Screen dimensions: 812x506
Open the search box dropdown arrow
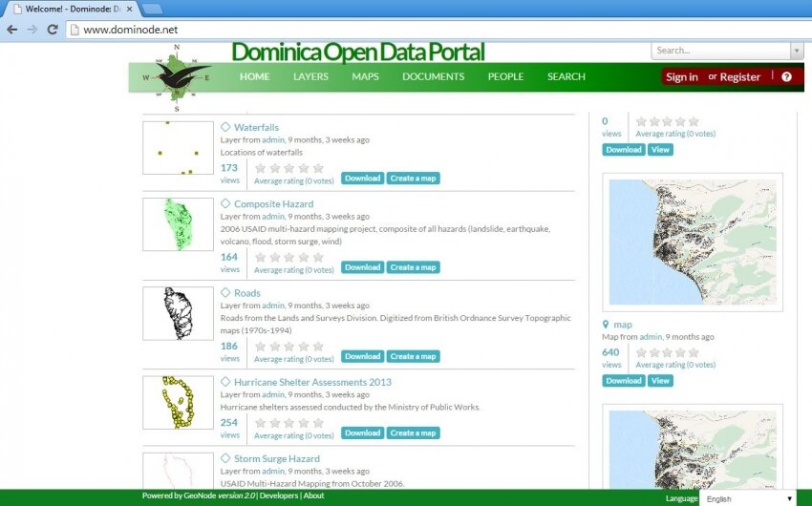tap(797, 51)
